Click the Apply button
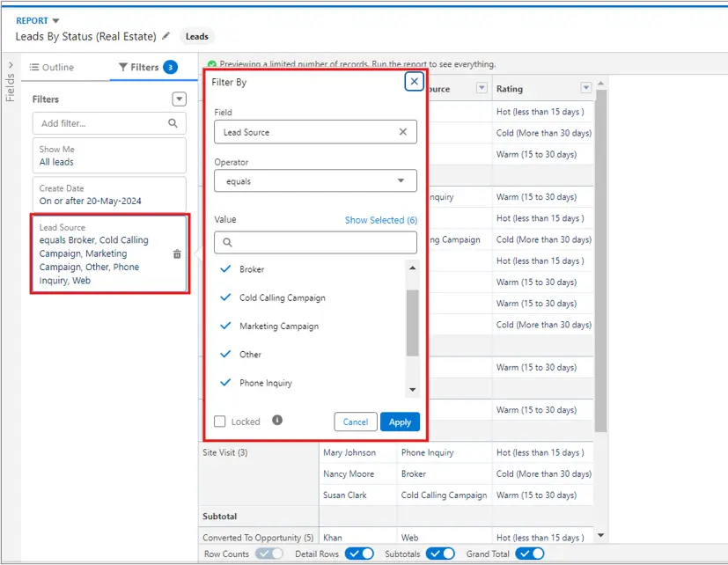The image size is (728, 565). [x=400, y=422]
